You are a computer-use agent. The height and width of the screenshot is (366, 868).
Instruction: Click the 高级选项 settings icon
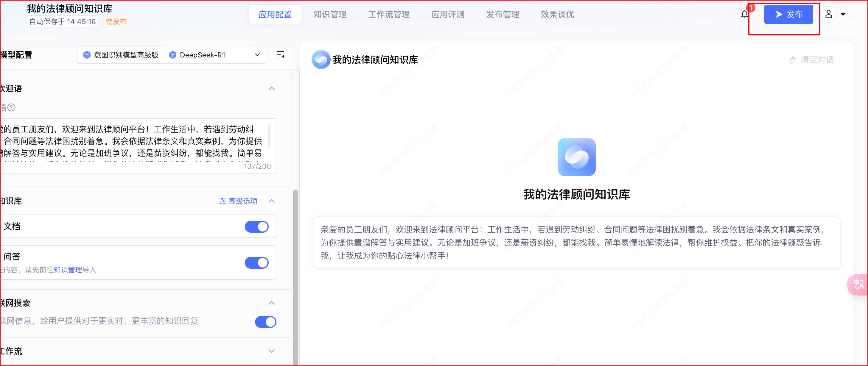222,201
